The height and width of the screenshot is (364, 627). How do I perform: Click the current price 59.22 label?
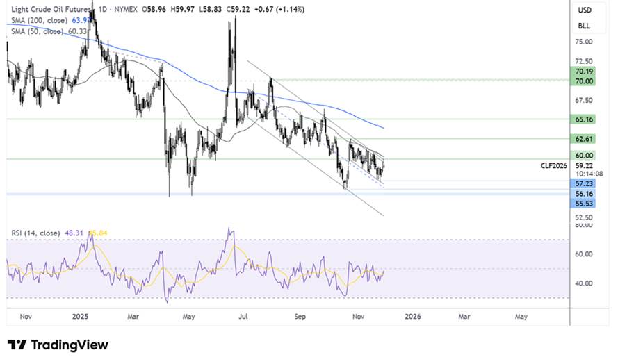[584, 165]
